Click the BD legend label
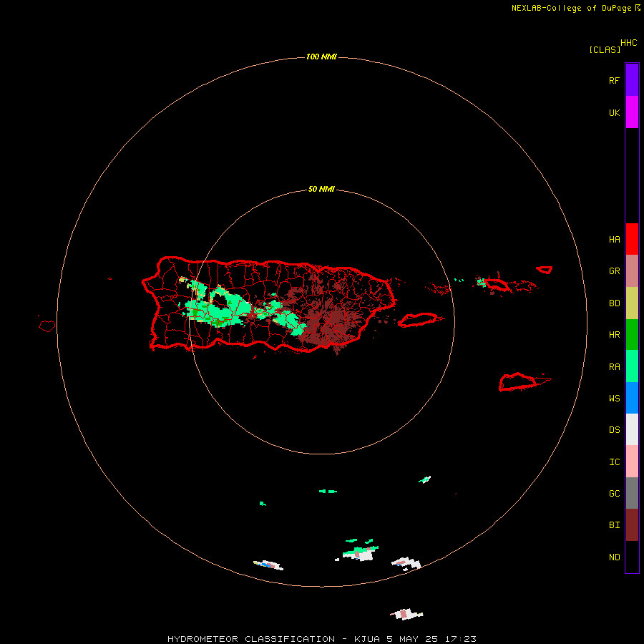 [x=614, y=303]
